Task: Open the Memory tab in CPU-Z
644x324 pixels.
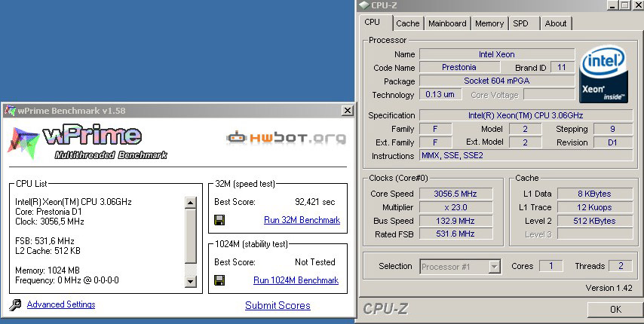Action: 489,23
